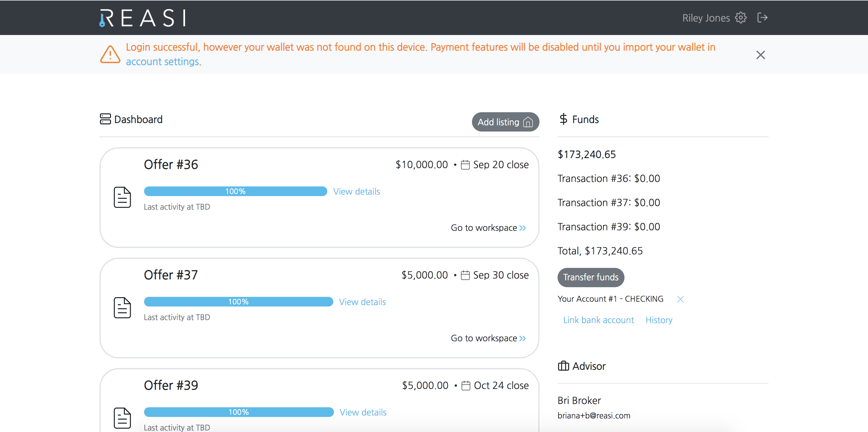
Task: Click Link bank account
Action: pyautogui.click(x=599, y=320)
